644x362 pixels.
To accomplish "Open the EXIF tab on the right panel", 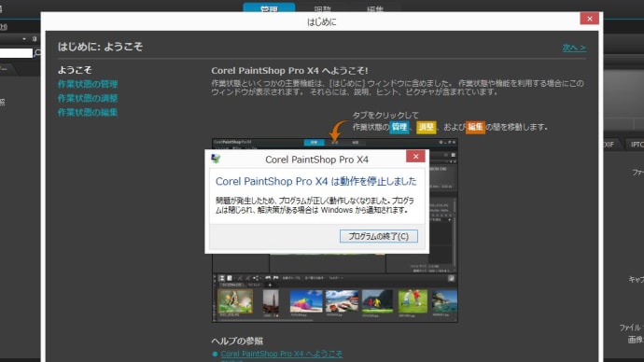I will 609,145.
